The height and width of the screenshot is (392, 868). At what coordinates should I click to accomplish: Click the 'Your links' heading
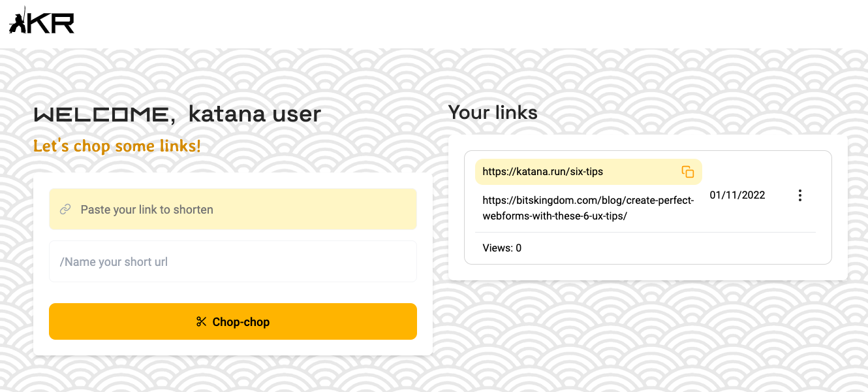point(493,112)
